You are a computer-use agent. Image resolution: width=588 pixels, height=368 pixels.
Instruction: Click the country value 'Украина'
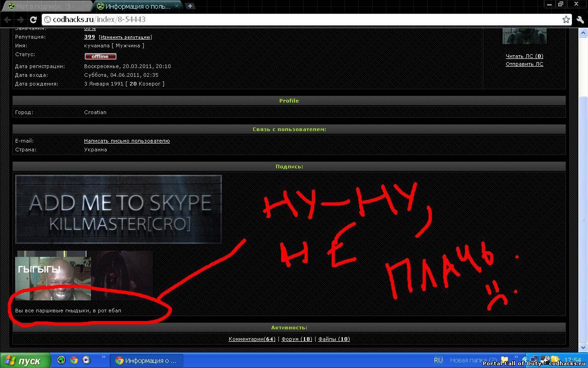[96, 149]
